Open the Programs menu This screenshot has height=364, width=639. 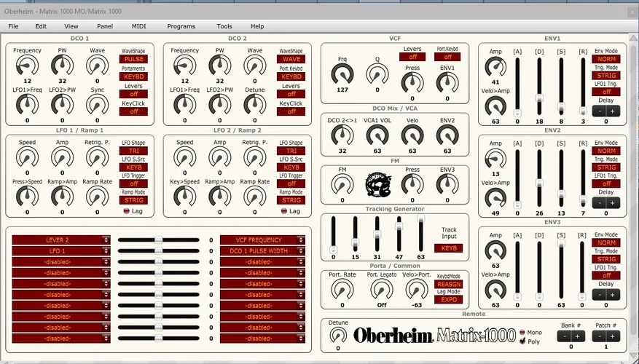[x=181, y=26]
